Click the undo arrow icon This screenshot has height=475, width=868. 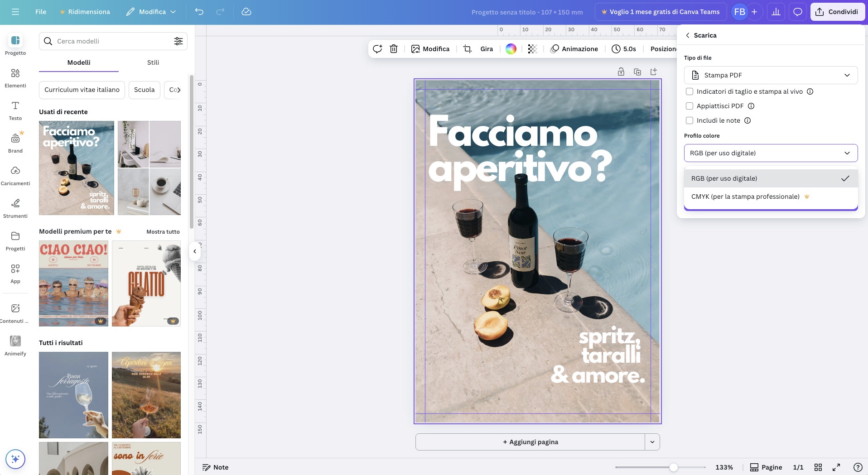tap(199, 12)
